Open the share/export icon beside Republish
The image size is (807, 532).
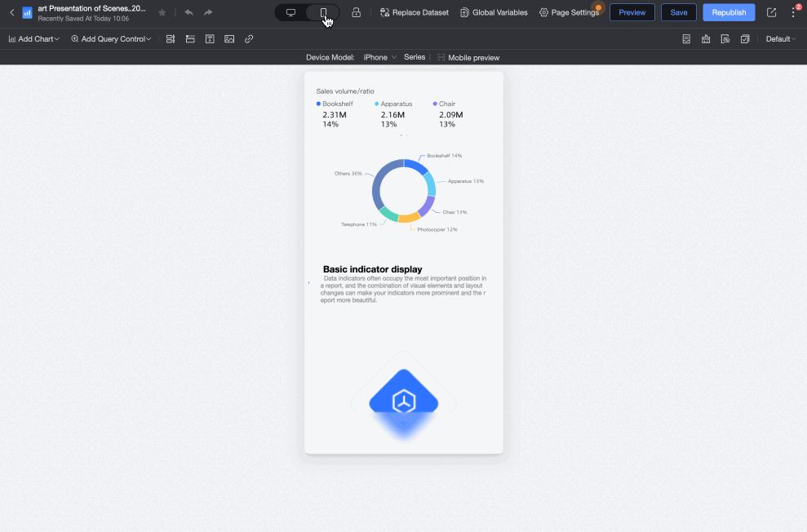(x=771, y=12)
